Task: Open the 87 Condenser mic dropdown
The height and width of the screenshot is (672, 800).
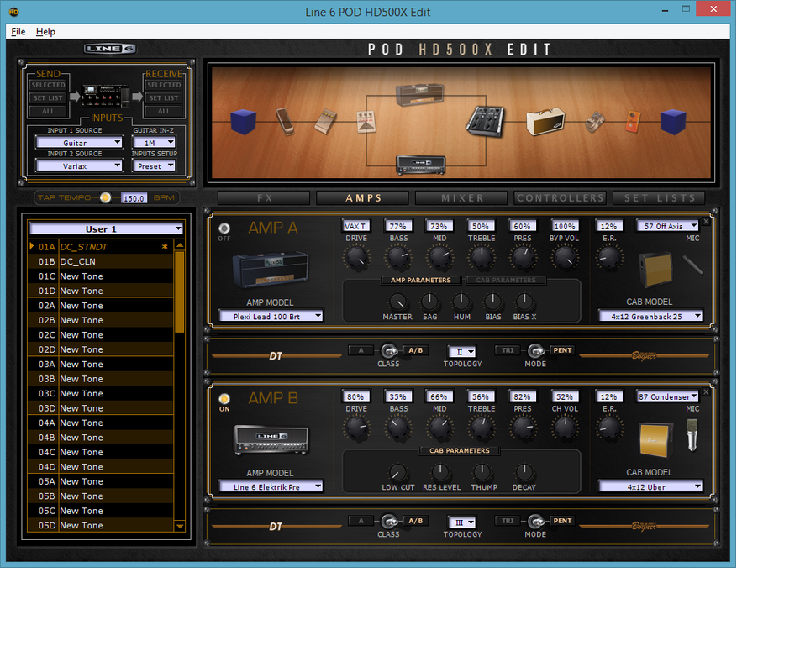Action: coord(667,396)
